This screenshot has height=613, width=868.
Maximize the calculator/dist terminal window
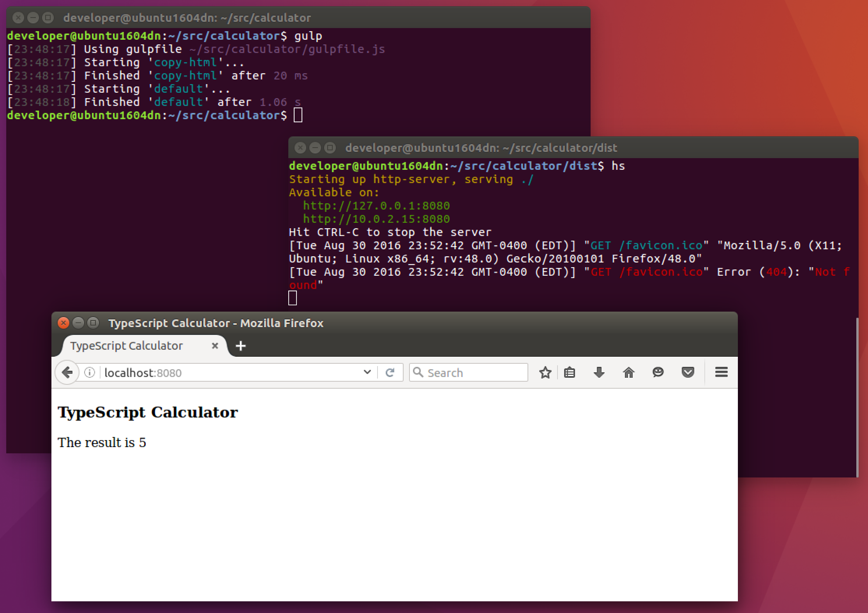pyautogui.click(x=330, y=148)
